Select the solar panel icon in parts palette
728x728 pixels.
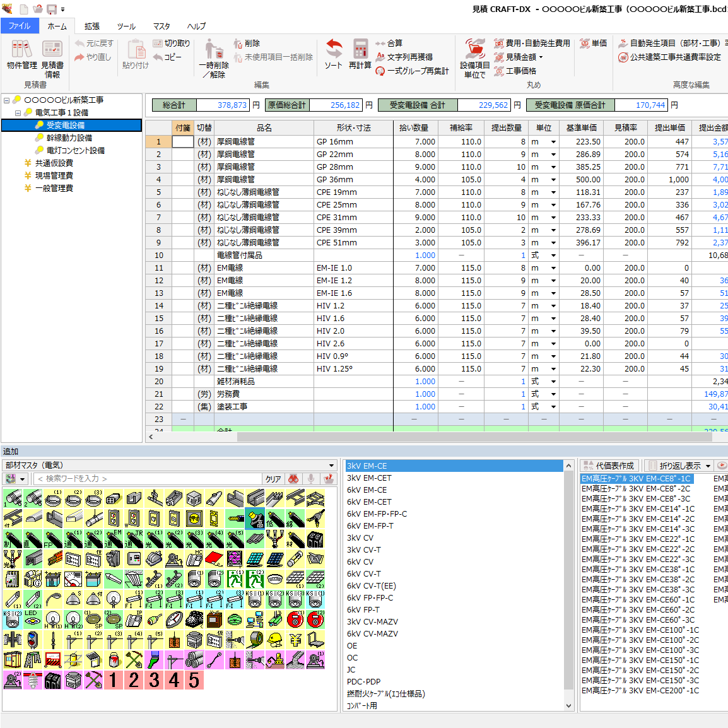click(255, 559)
